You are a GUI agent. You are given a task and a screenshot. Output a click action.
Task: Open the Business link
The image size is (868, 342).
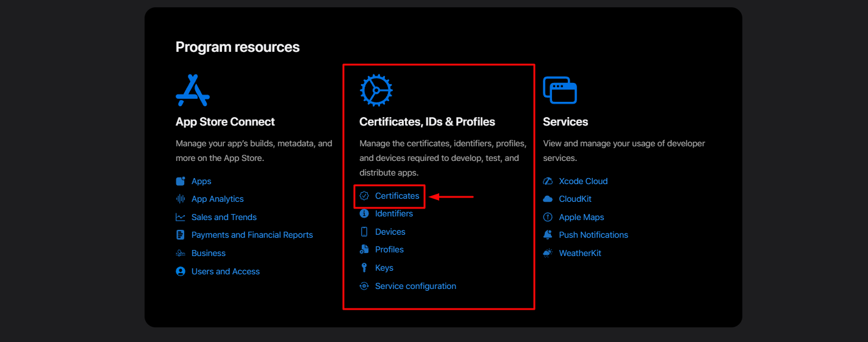tap(209, 253)
